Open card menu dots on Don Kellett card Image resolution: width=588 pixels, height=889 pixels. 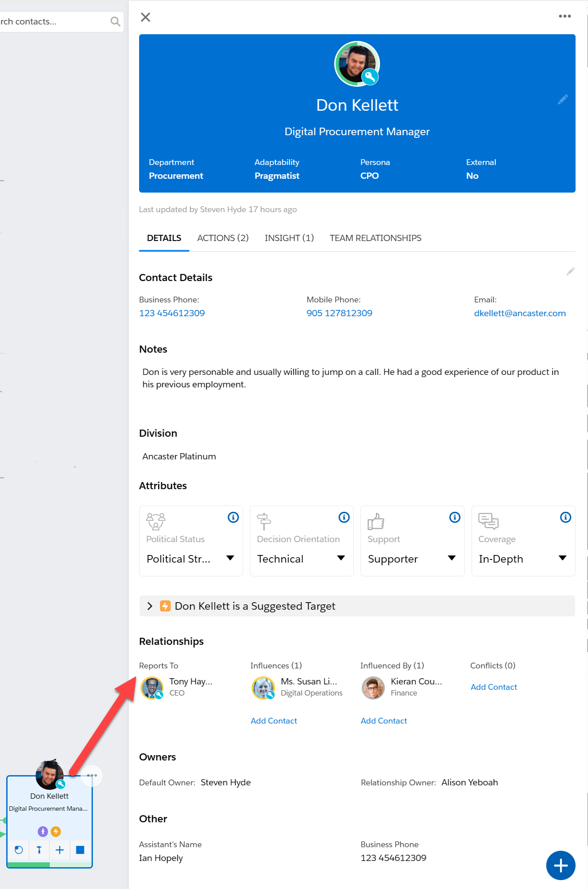(x=92, y=776)
